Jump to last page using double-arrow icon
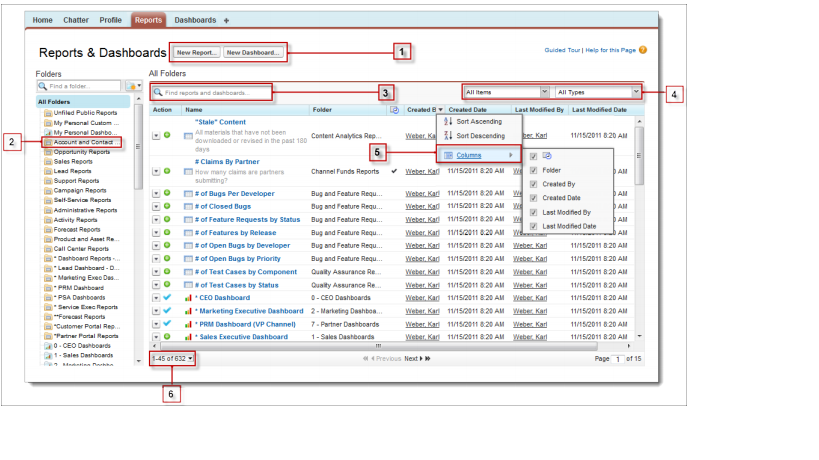The width and height of the screenshot is (819, 460). click(428, 359)
